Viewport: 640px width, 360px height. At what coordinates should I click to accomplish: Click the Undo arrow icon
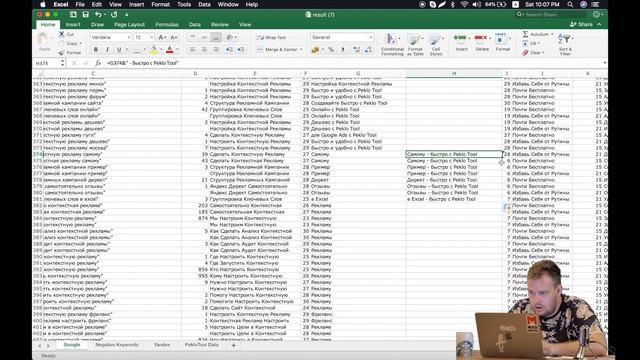pos(98,15)
